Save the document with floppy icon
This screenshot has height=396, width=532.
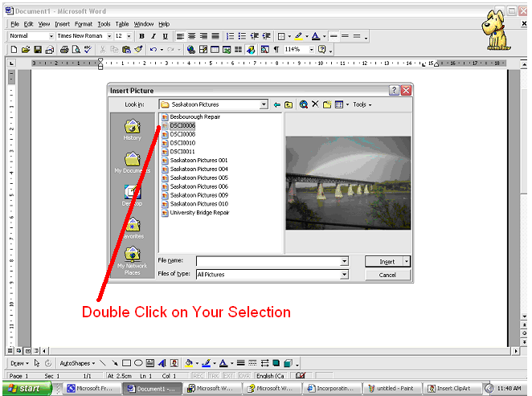click(x=38, y=50)
